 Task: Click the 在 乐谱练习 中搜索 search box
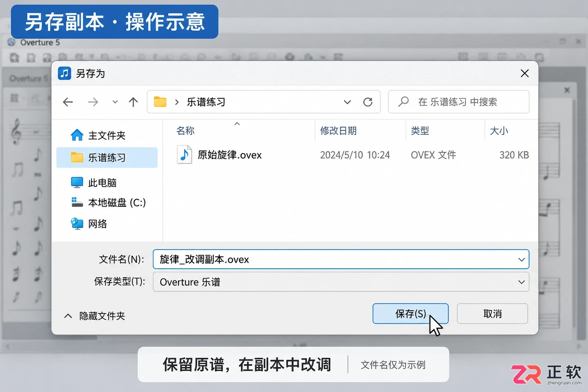459,102
